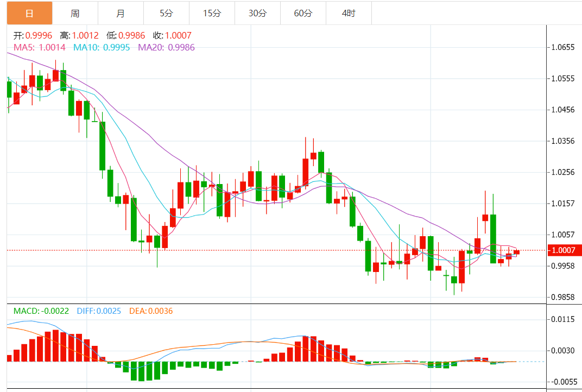Click the red 1.0007 current price tag

tap(564, 250)
